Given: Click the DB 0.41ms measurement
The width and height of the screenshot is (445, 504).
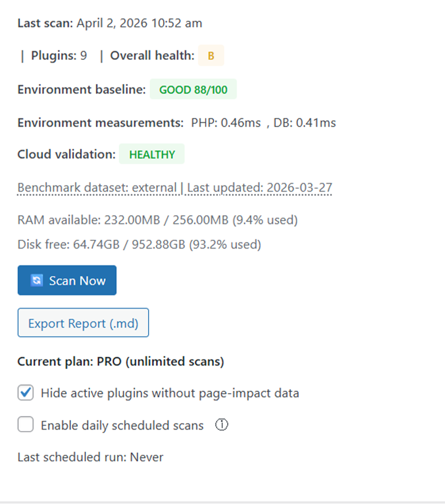Looking at the screenshot, I should (305, 123).
